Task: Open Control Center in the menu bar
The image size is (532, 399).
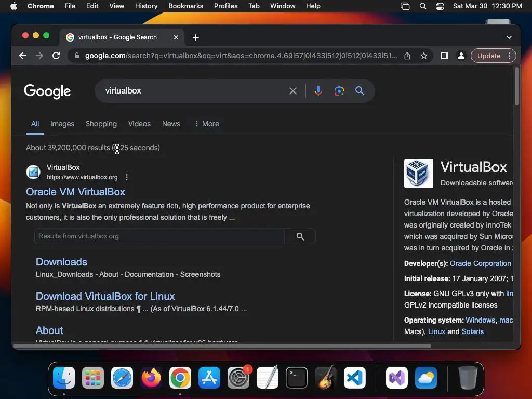Action: pyautogui.click(x=440, y=6)
